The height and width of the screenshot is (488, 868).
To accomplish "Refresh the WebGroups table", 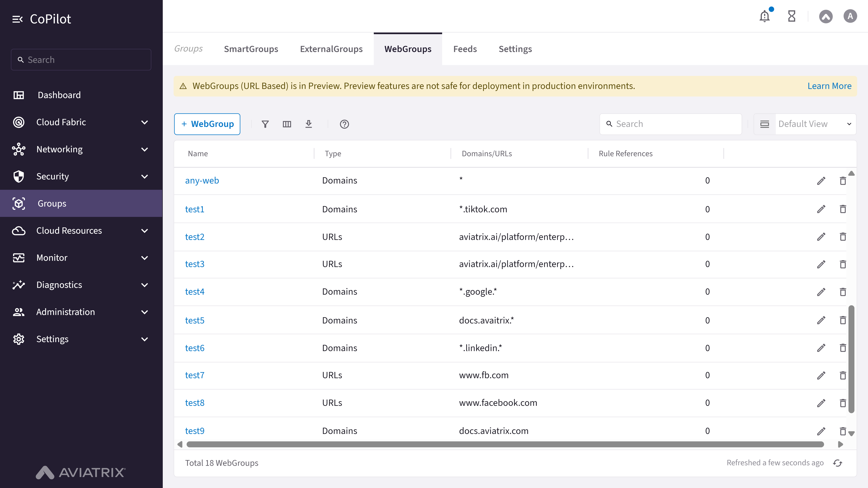I will point(837,463).
